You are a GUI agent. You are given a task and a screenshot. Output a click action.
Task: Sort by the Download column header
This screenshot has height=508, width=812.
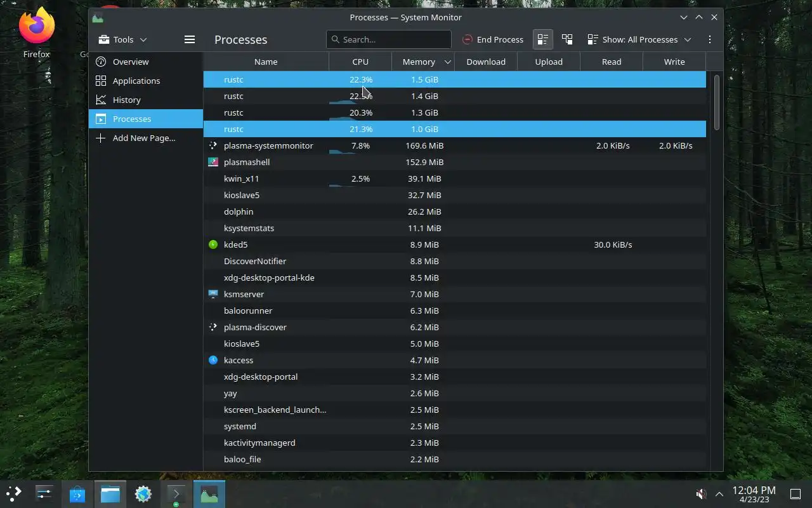coord(486,62)
